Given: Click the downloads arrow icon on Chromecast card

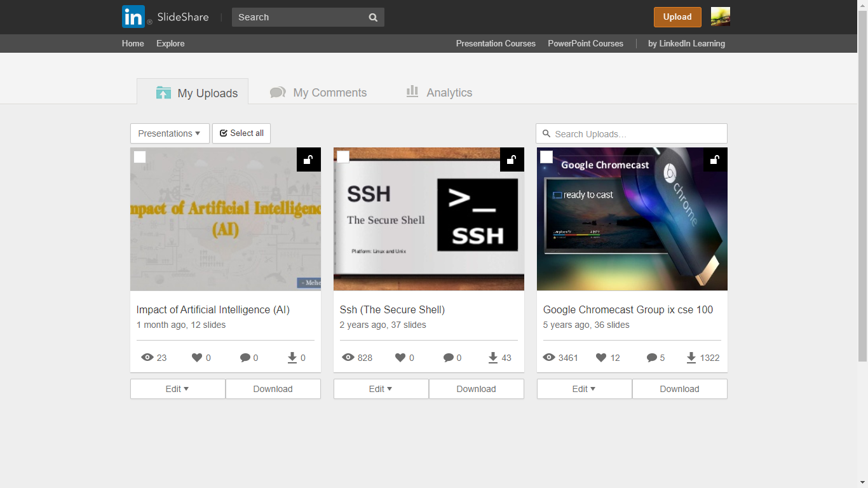Looking at the screenshot, I should click(691, 358).
